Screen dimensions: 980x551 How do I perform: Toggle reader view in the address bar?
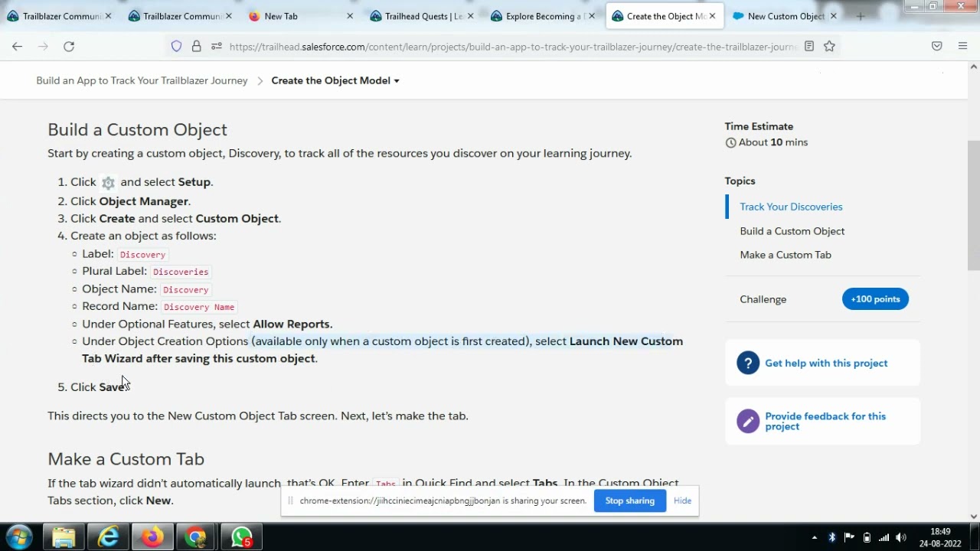click(808, 47)
